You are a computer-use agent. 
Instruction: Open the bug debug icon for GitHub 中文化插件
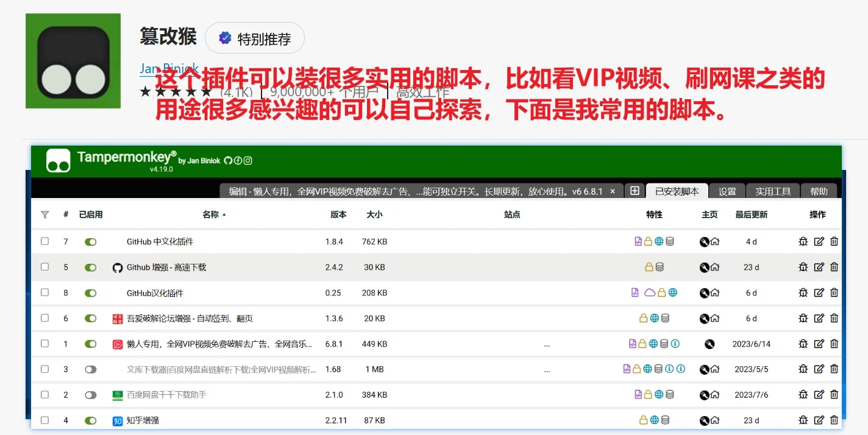[803, 241]
